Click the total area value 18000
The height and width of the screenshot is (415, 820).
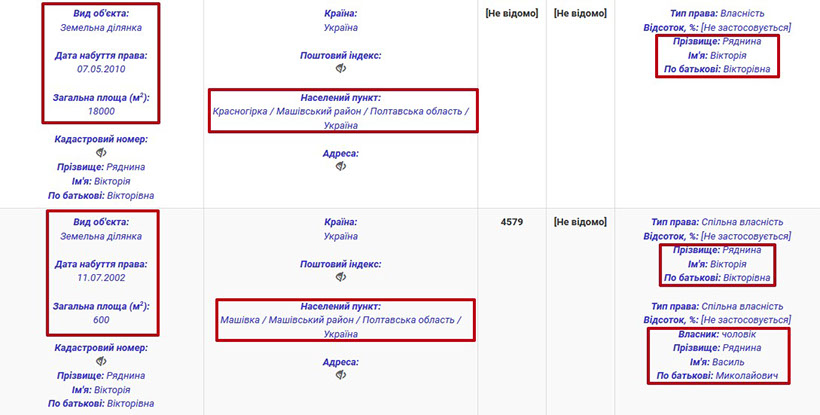[x=101, y=111]
